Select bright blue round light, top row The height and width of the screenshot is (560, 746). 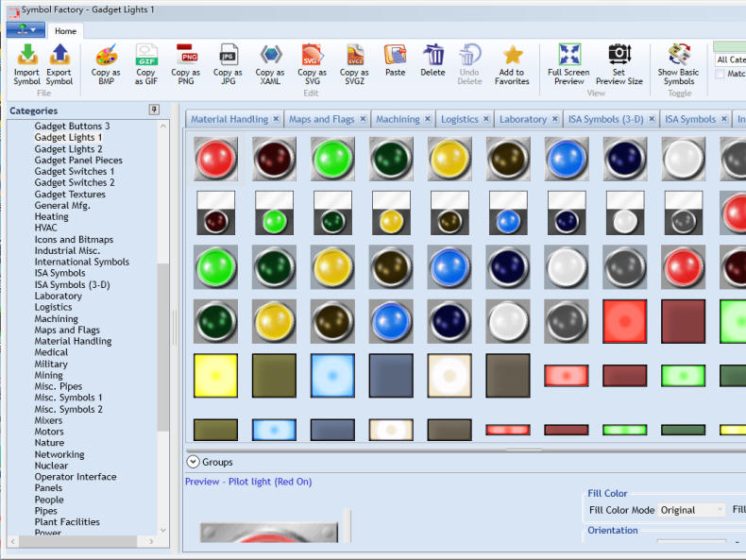567,159
